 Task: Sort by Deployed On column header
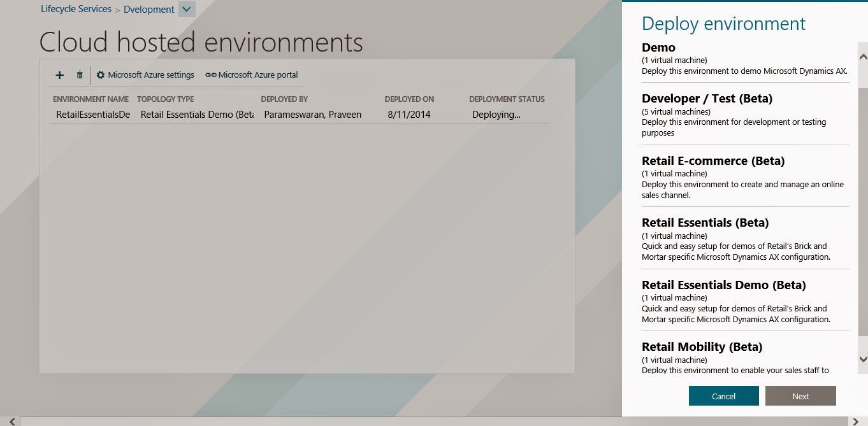[x=409, y=99]
